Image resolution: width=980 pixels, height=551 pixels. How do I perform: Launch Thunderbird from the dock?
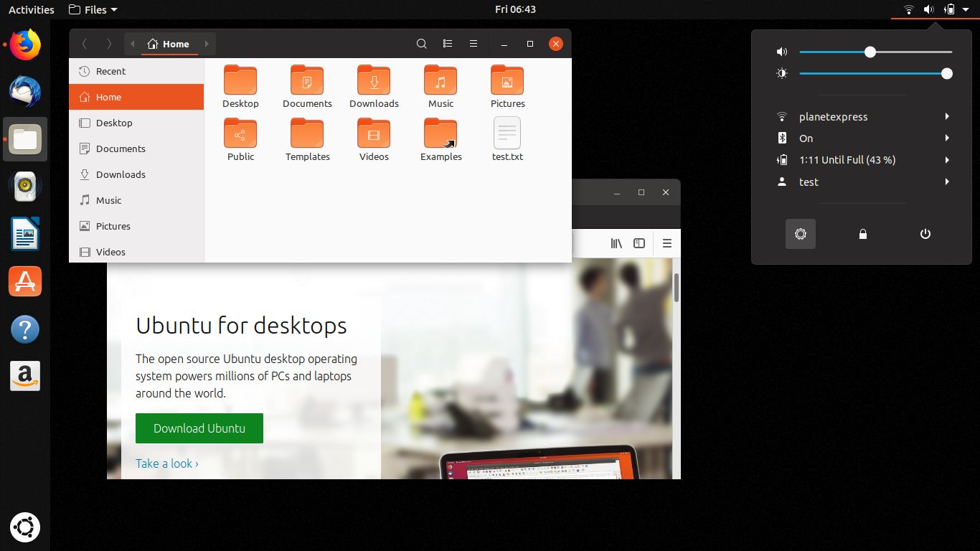(24, 92)
